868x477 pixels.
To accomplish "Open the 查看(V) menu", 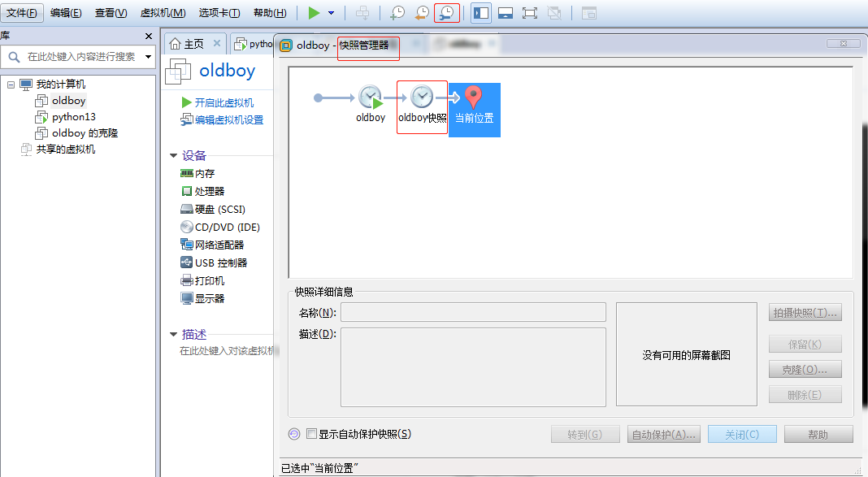I will pos(111,13).
